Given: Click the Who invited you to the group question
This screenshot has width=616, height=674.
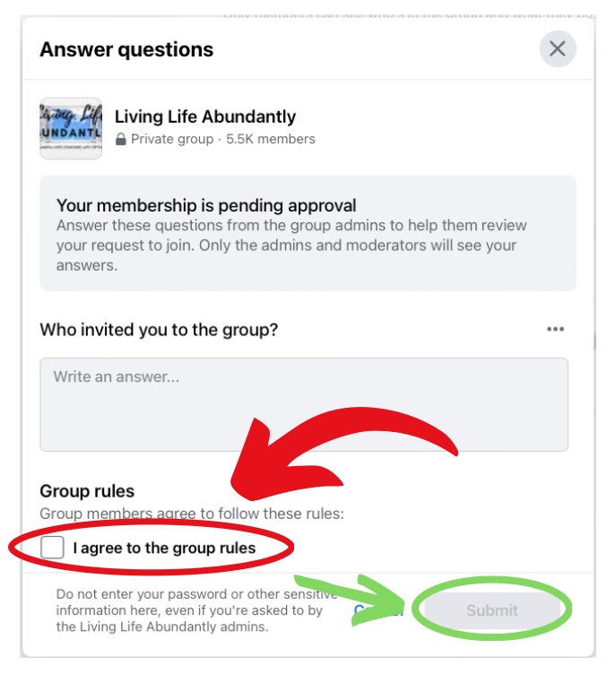Looking at the screenshot, I should point(159,330).
